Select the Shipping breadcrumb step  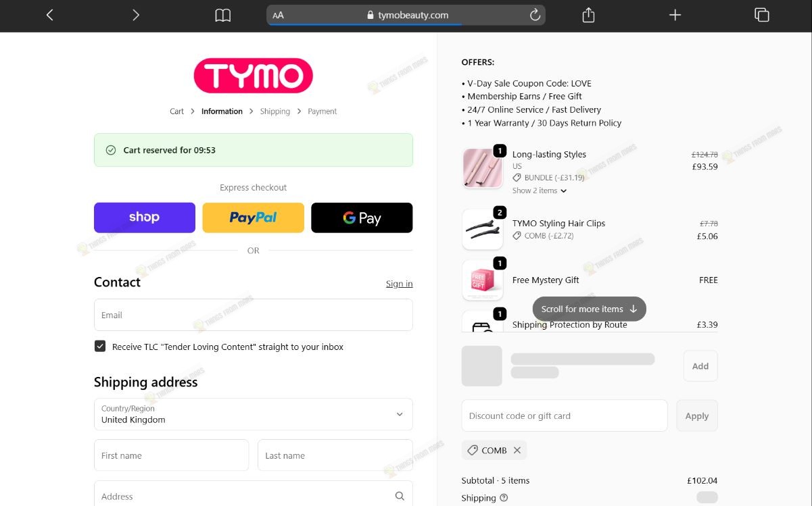click(x=274, y=111)
